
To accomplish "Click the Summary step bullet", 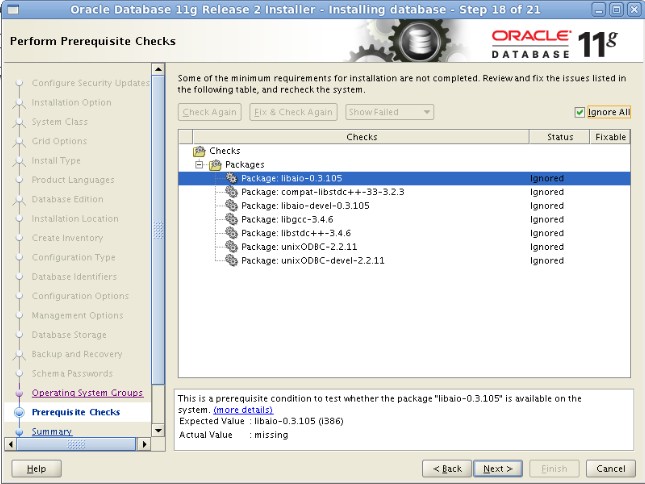I will click(x=19, y=431).
